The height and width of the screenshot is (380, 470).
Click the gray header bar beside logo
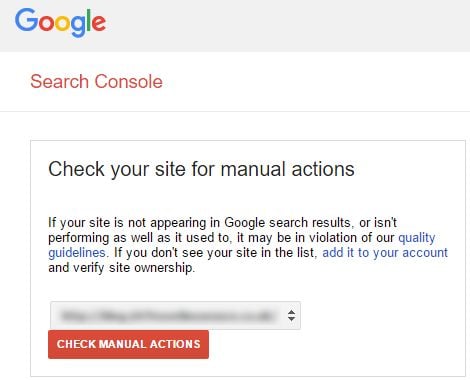click(287, 25)
